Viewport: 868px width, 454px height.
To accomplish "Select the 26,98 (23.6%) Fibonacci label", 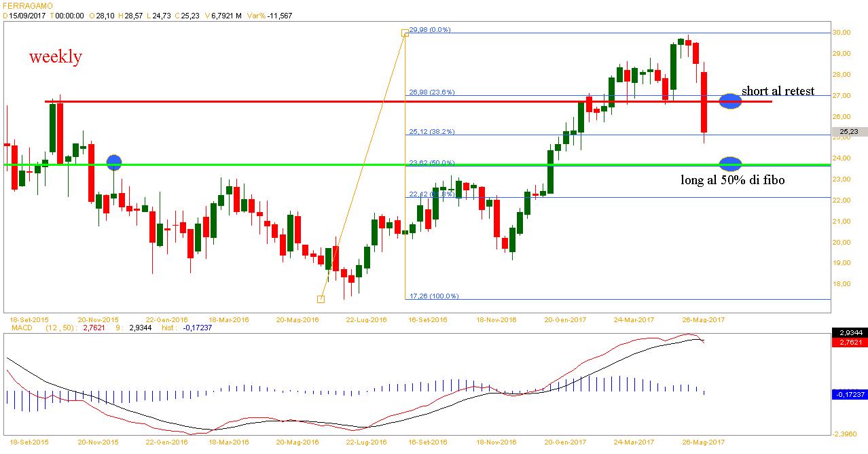I will coord(431,92).
